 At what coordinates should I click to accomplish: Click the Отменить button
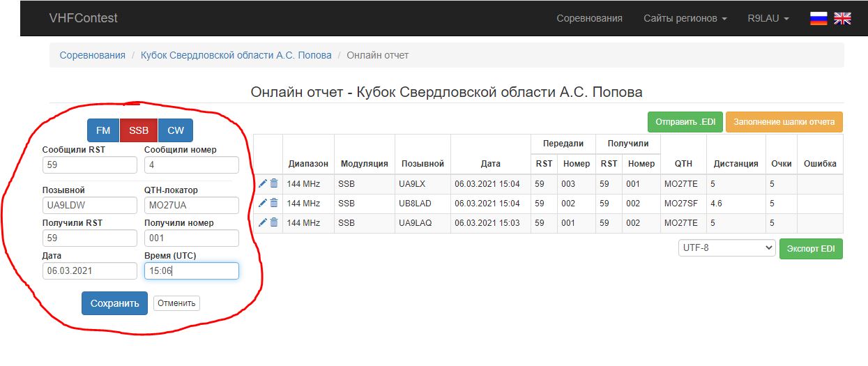tap(176, 303)
